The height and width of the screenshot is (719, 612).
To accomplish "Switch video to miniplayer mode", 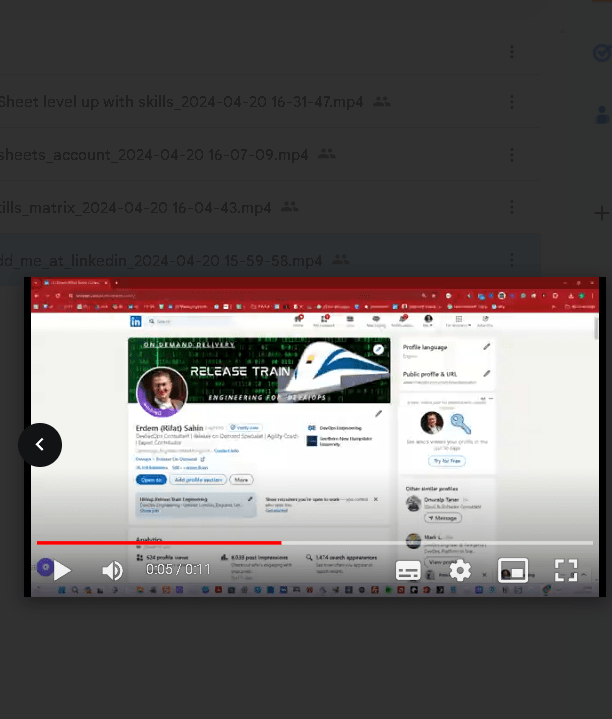I will coord(513,570).
